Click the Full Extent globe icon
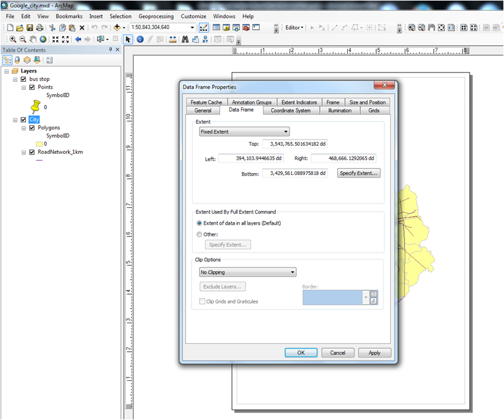504x420 pixels. pyautogui.click(x=43, y=39)
